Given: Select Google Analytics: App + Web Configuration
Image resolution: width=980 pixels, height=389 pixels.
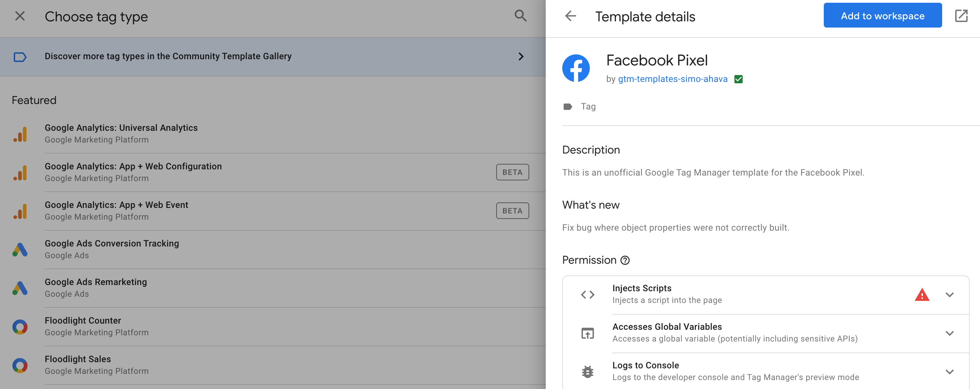Looking at the screenshot, I should (273, 172).
